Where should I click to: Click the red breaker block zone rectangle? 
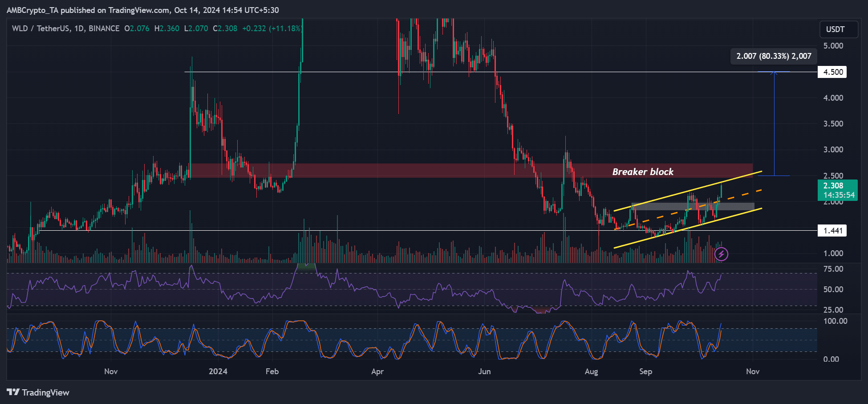click(471, 171)
